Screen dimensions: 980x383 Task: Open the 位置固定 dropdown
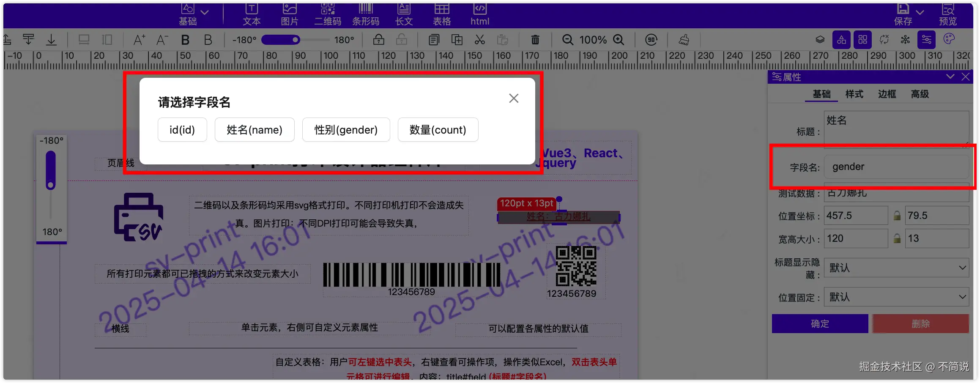[x=897, y=297]
